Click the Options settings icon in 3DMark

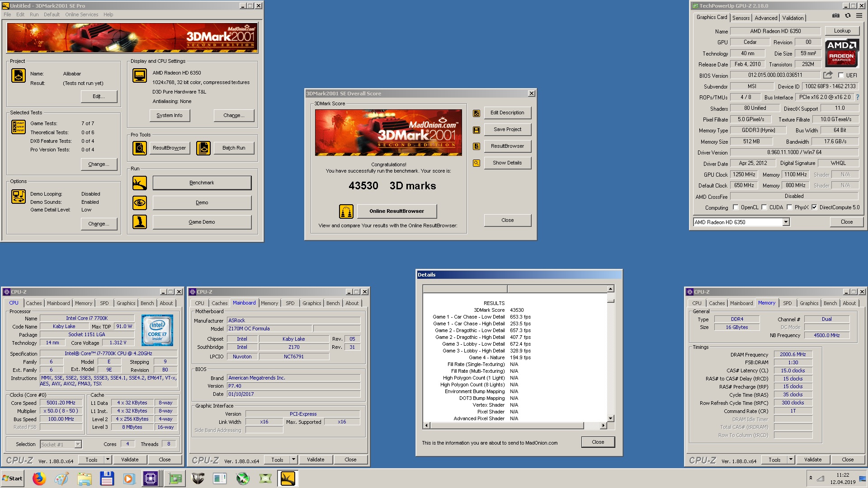[19, 197]
